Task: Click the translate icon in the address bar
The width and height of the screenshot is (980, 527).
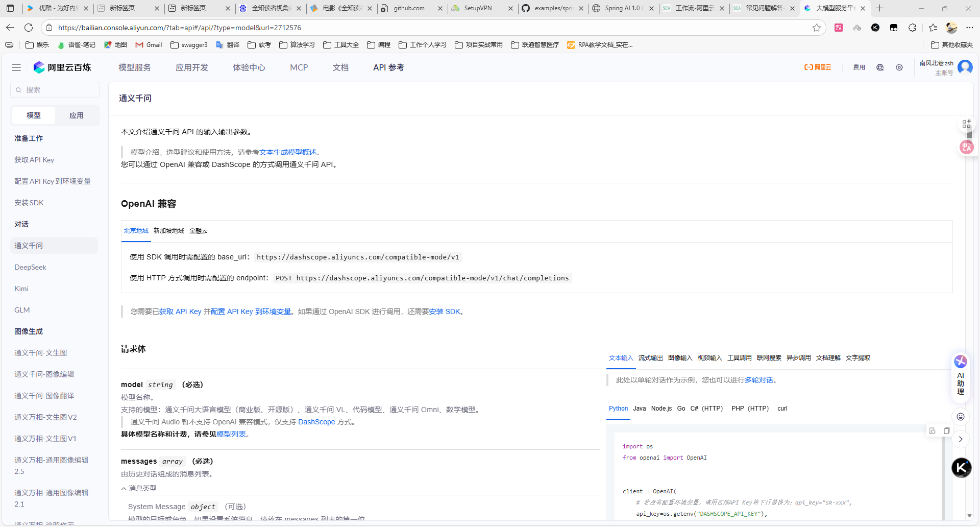Action: point(839,28)
